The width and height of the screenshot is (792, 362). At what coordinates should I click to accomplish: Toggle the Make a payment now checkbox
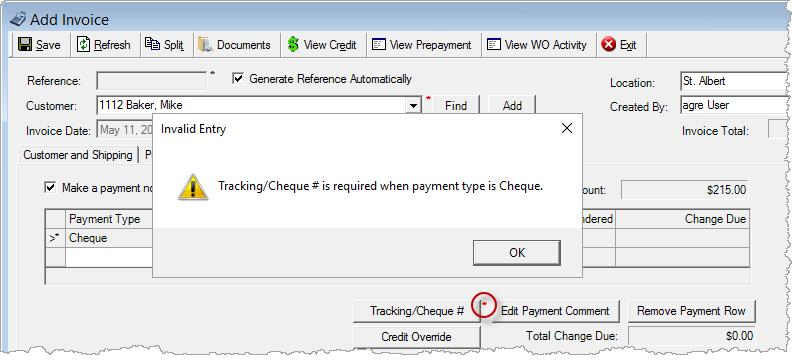coord(51,188)
